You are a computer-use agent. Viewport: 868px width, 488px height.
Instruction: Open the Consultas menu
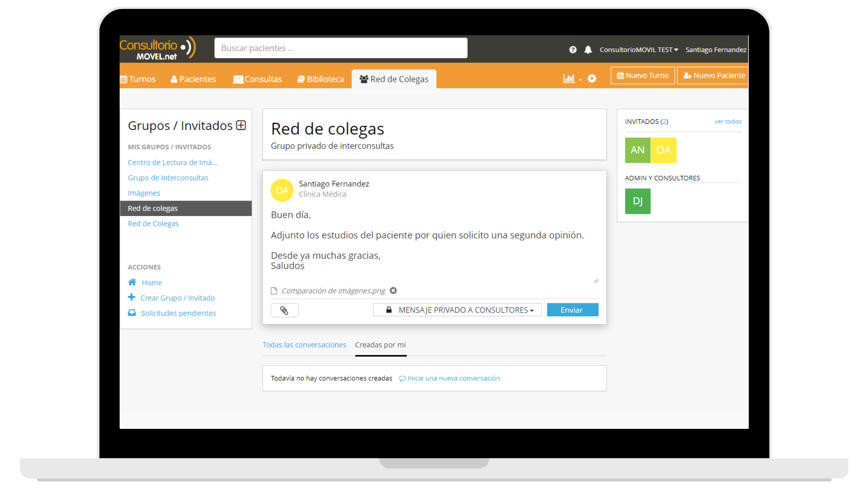click(x=257, y=79)
